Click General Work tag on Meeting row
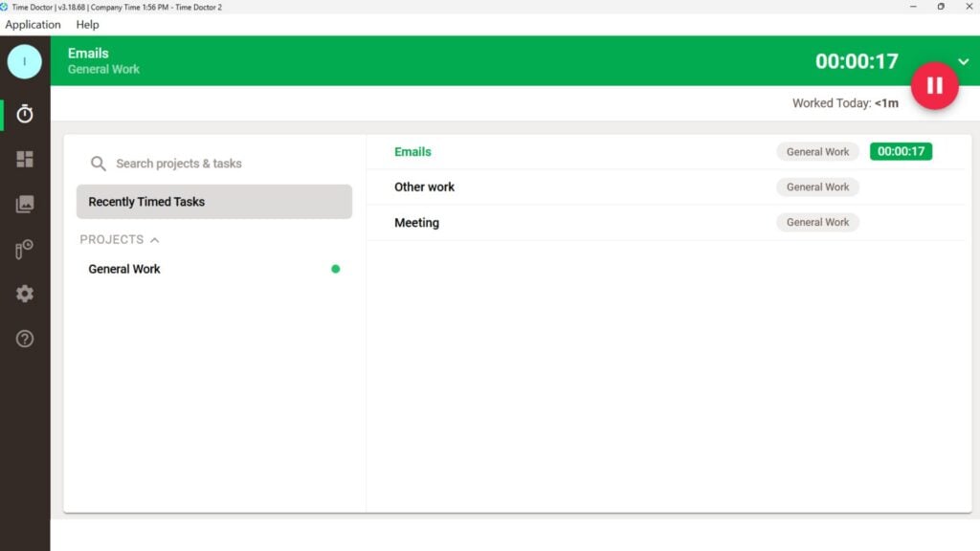Viewport: 980px width, 551px height. pyautogui.click(x=817, y=222)
